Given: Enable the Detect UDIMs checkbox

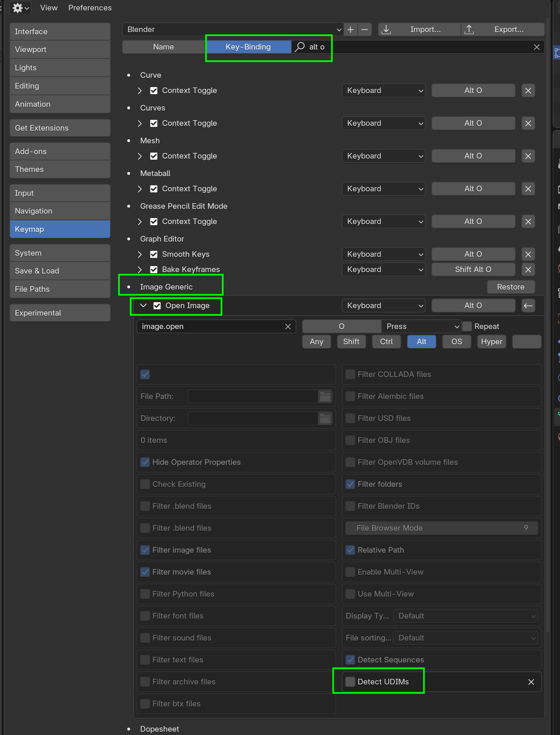Looking at the screenshot, I should [350, 682].
